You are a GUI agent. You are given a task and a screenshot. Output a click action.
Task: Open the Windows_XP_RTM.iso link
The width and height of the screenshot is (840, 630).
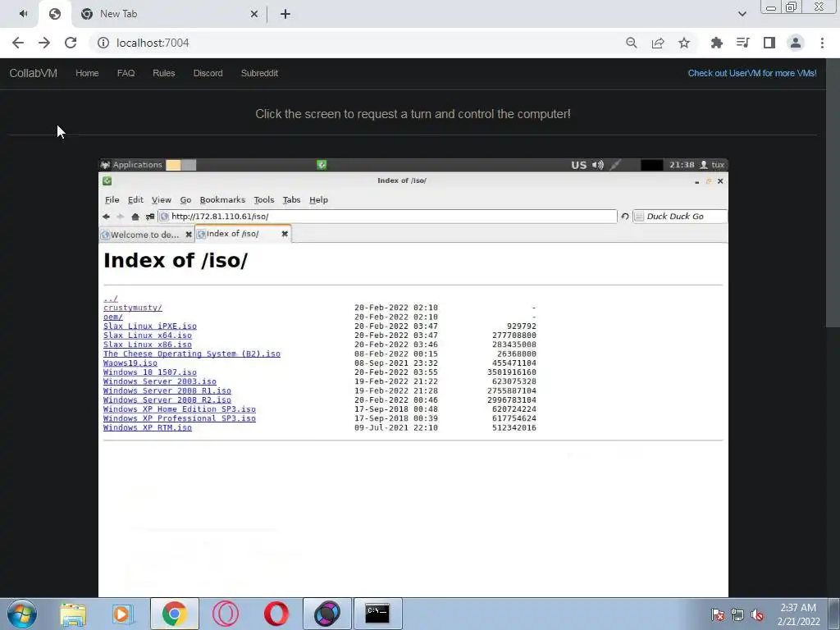pos(148,427)
